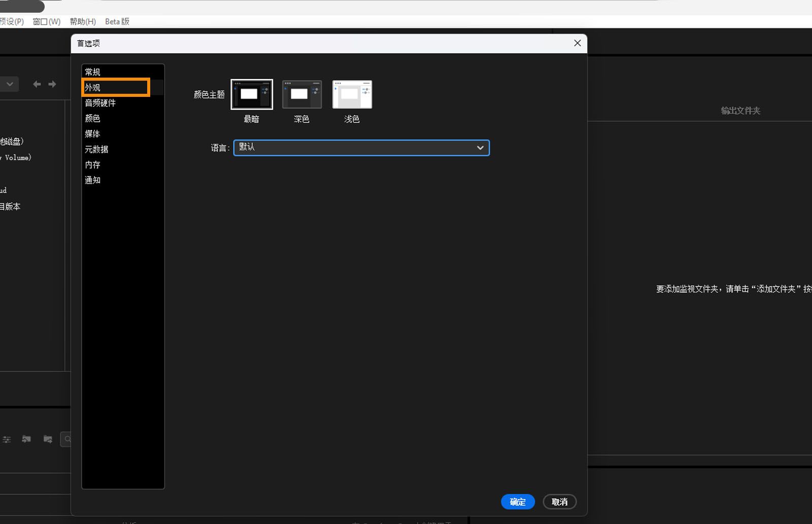Open the 预设(P) menu

pyautogui.click(x=12, y=21)
